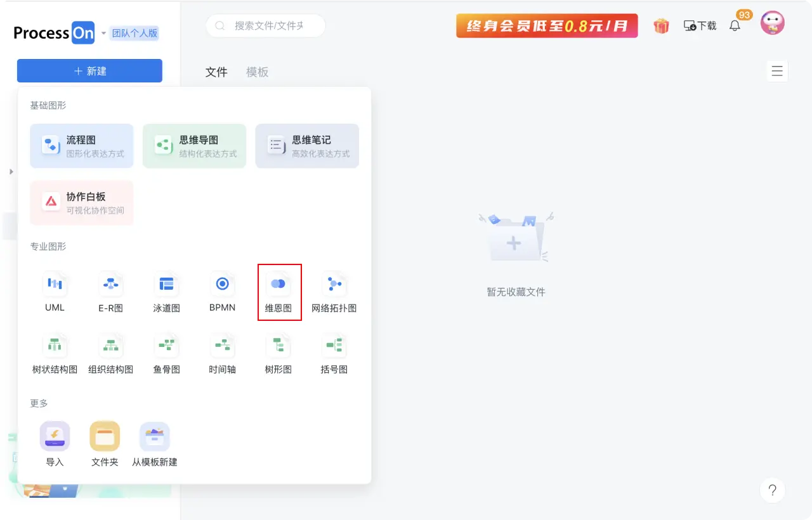The height and width of the screenshot is (520, 812).
Task: Check notifications via the bell icon
Action: pyautogui.click(x=736, y=25)
